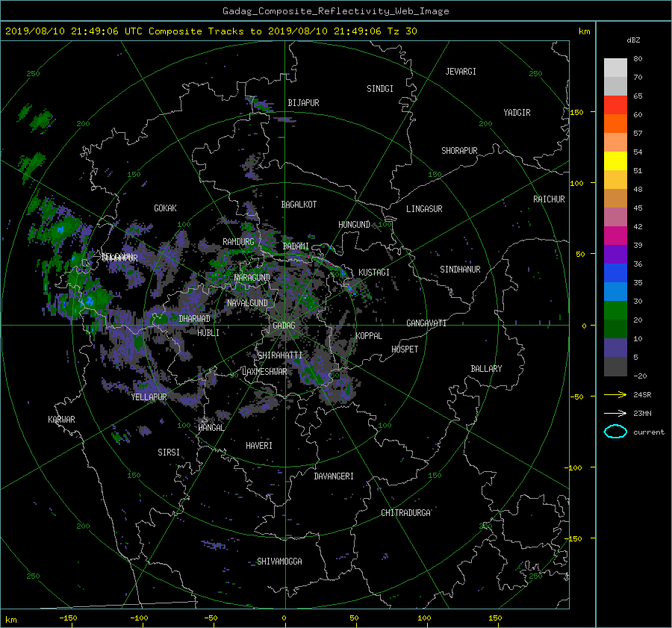The width and height of the screenshot is (672, 628).
Task: Click the SINDHANUR city label
Action: [x=460, y=270]
